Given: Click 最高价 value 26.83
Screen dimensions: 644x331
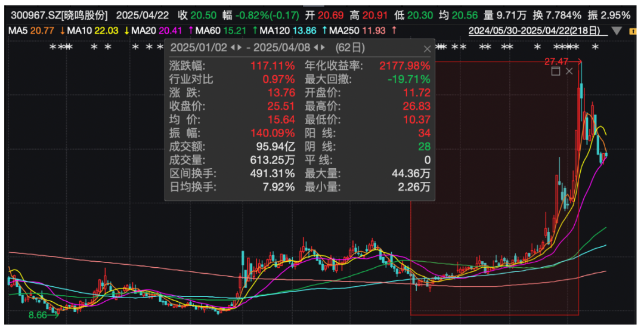Looking at the screenshot, I should 416,106.
